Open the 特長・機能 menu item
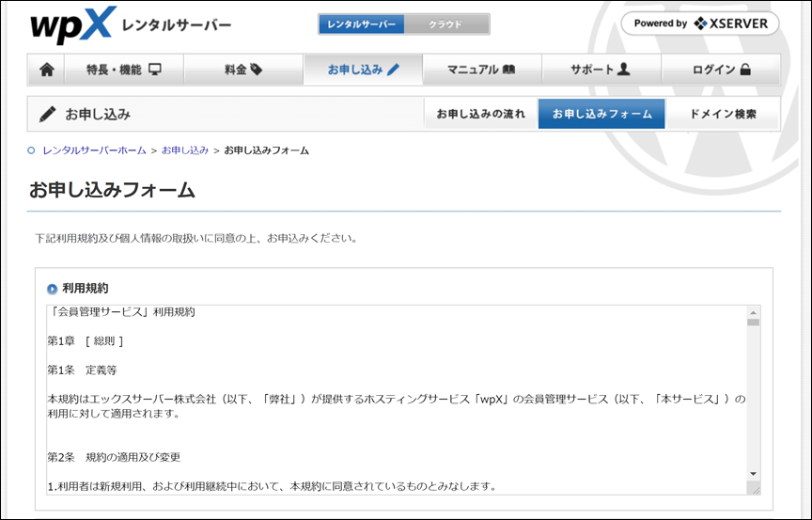This screenshot has height=520, width=812. [x=124, y=70]
